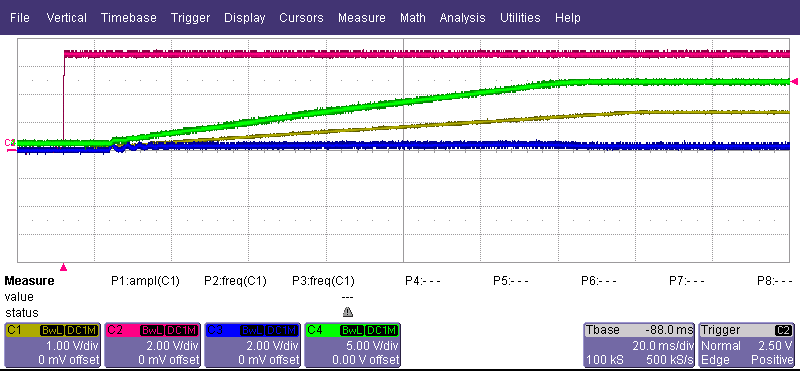
Task: Click the DC1M badge in the C1 box
Action: pyautogui.click(x=81, y=330)
